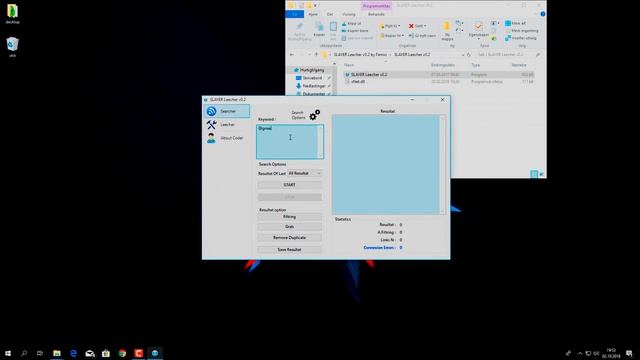This screenshot has width=640, height=360.
Task: Open the Flytt til dropdown
Action: pyautogui.click(x=390, y=26)
